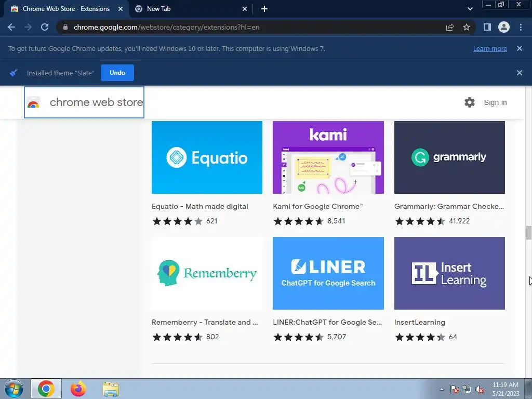The image size is (532, 399).
Task: Open the Grammarly extension thumbnail
Action: tap(449, 157)
